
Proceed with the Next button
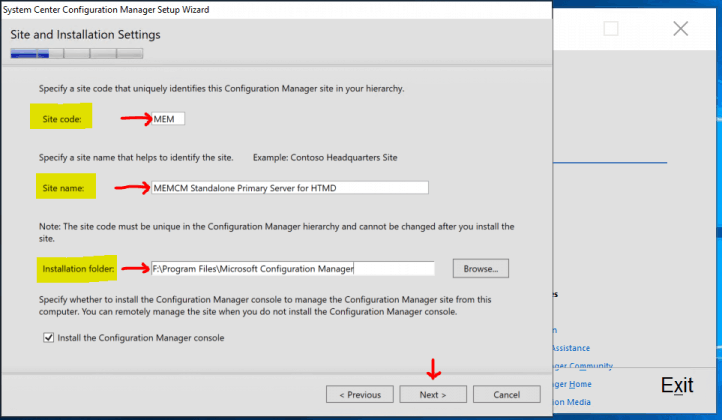pyautogui.click(x=433, y=395)
